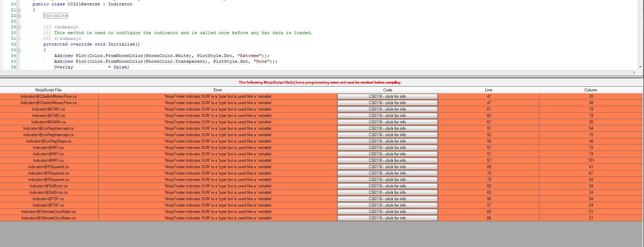
Task: Open CS0118 info for the KAMA error
Action: [387, 122]
